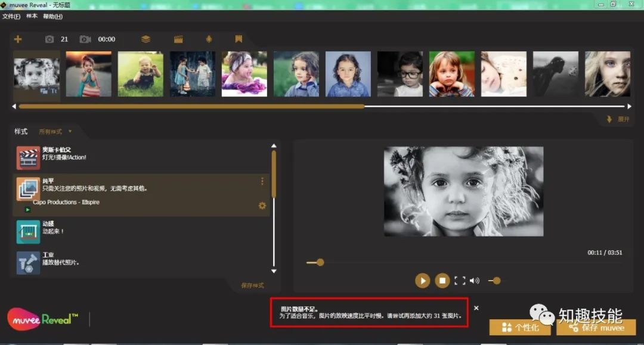Click the playback progress slider knob
This screenshot has width=644, height=345.
[320, 262]
